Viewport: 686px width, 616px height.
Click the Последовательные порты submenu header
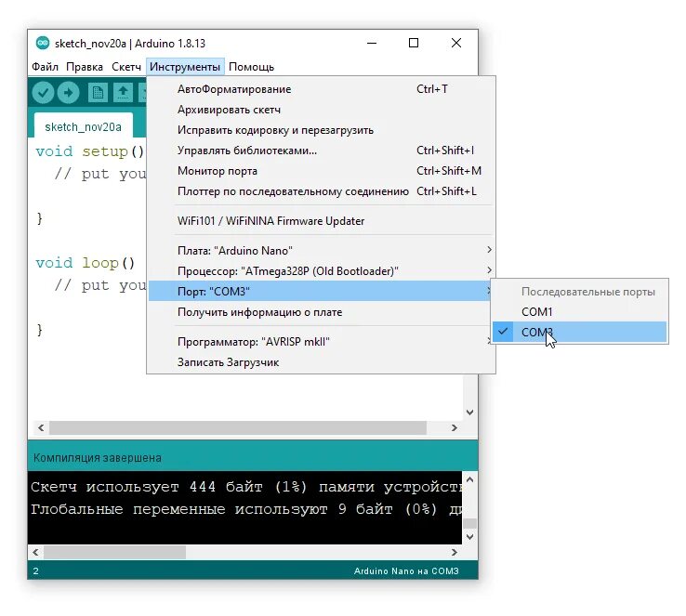tap(588, 292)
